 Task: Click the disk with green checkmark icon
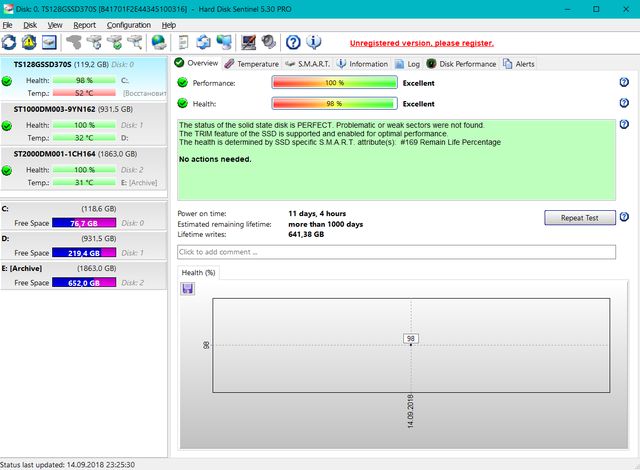tap(115, 42)
